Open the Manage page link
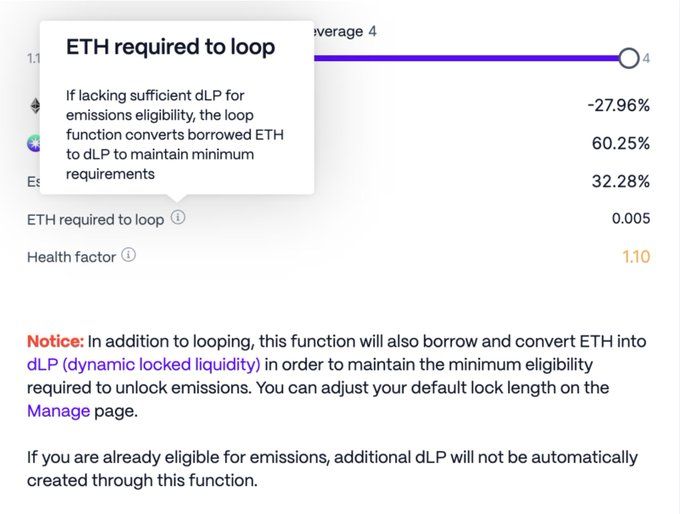This screenshot has width=680, height=514. pos(58,410)
